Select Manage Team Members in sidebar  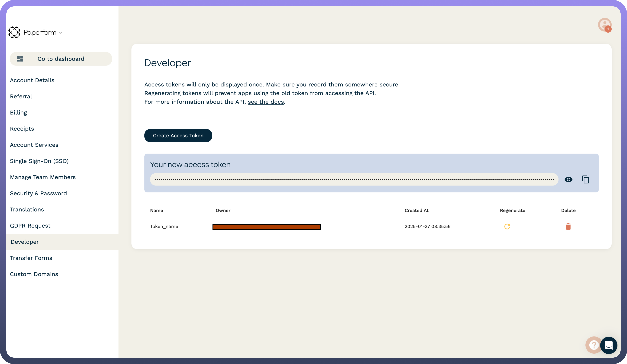(x=43, y=177)
